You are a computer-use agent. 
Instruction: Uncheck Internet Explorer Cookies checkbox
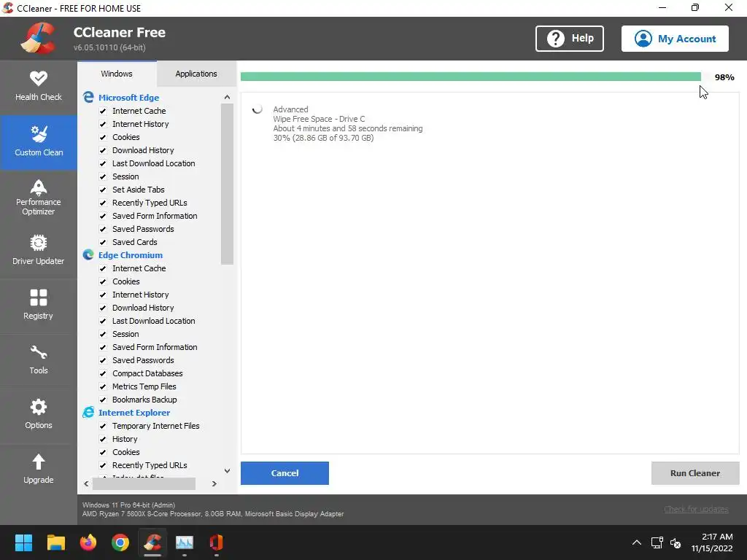click(x=102, y=452)
